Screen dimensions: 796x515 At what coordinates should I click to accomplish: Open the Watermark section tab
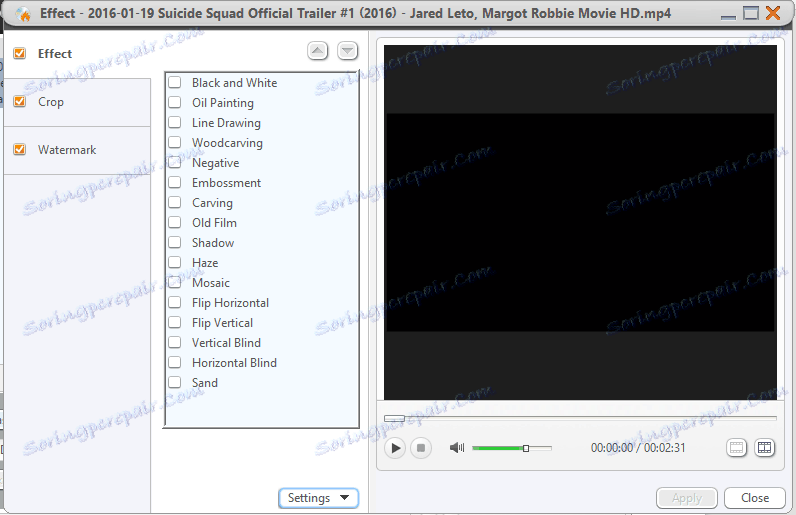click(x=77, y=150)
